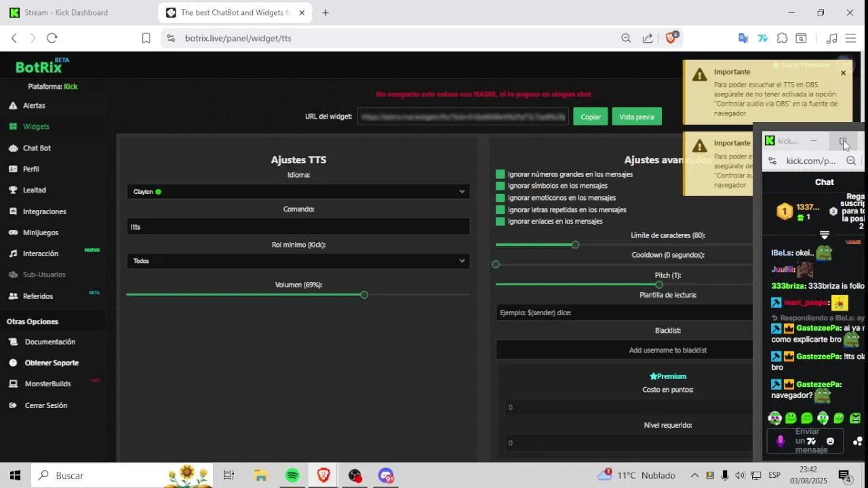Open the Interacción music section
868x488 pixels.
coord(33,253)
